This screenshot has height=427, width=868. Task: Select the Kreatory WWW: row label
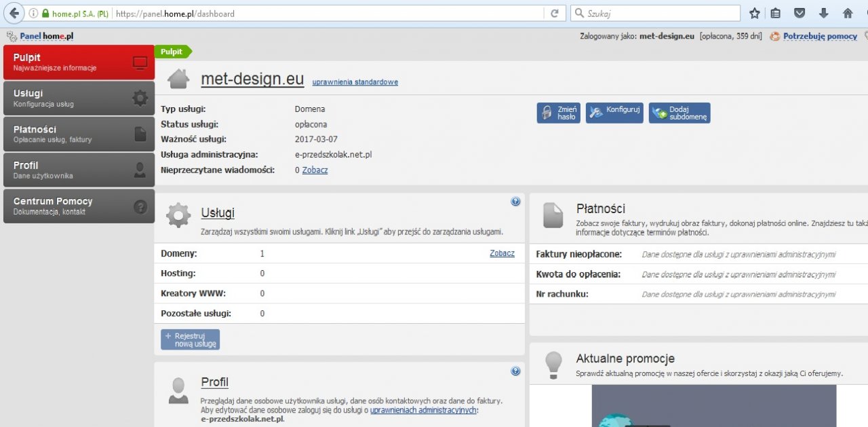tap(193, 293)
